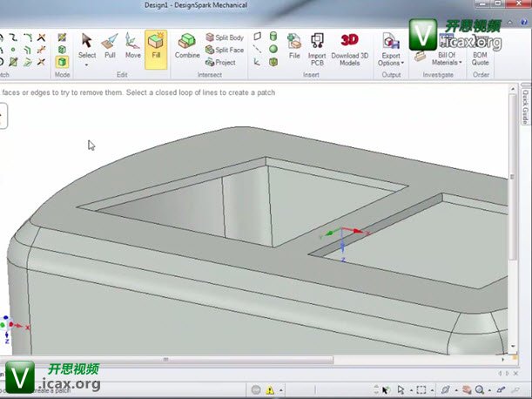Click the offset curve sketch icon
The image size is (532, 399).
tap(28, 50)
